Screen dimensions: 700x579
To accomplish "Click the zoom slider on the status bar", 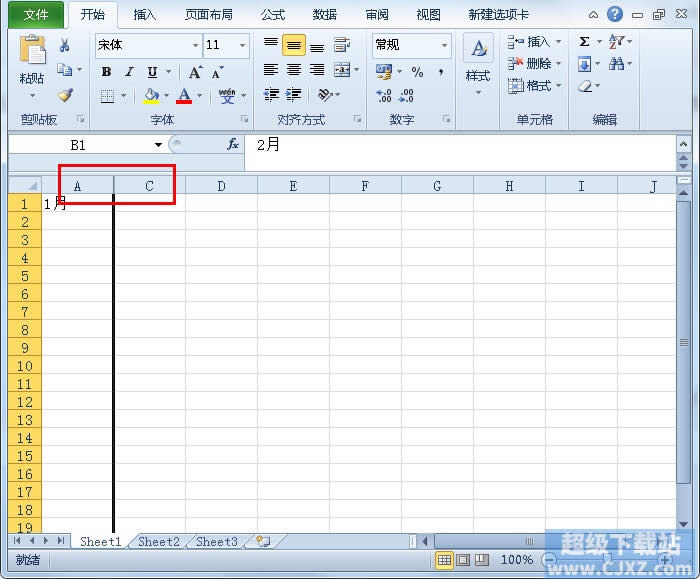I will 607,559.
